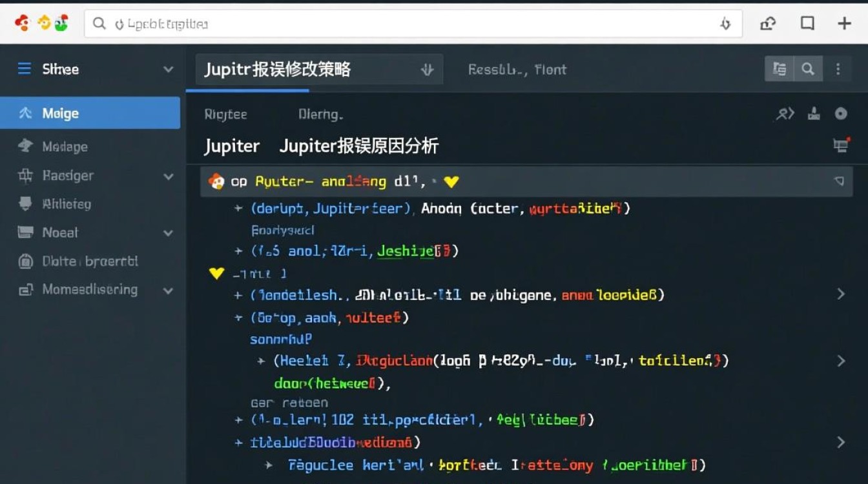The height and width of the screenshot is (484, 868).
Task: Select the share arrow icon above the document
Action: pos(784,113)
